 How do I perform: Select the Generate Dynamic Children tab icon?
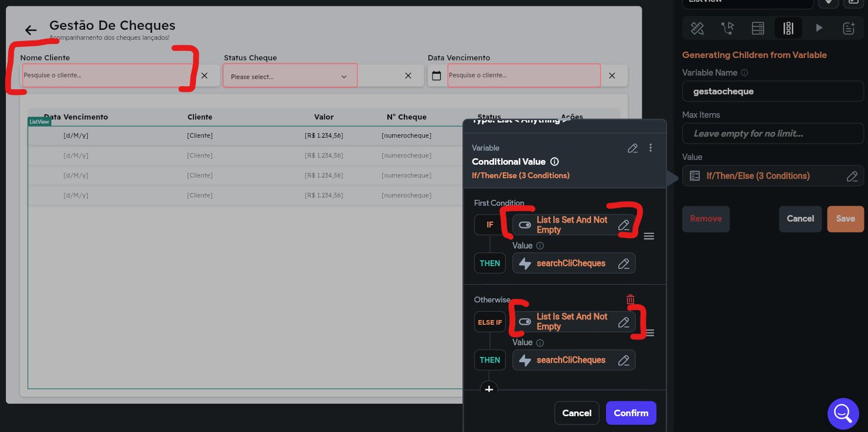[788, 28]
